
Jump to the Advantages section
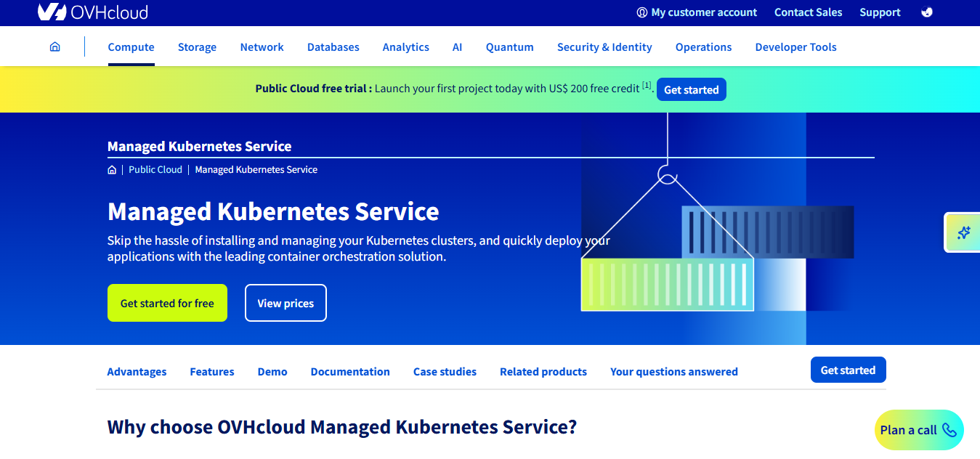point(137,372)
